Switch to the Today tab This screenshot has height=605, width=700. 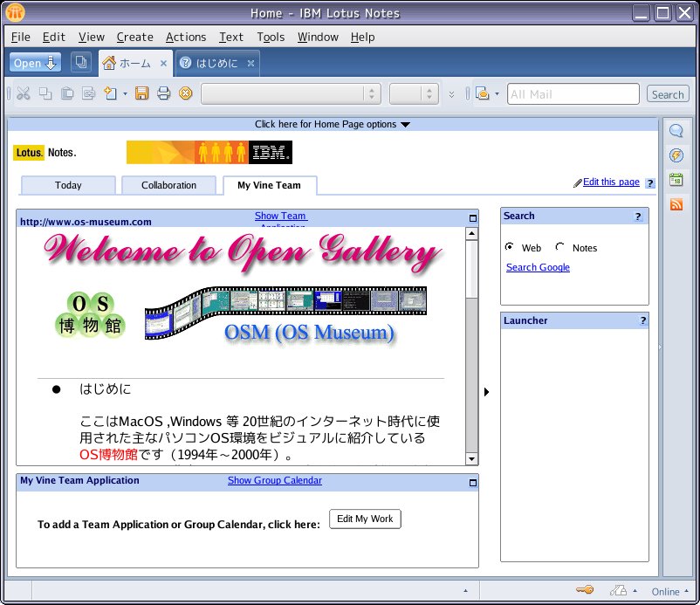coord(68,185)
